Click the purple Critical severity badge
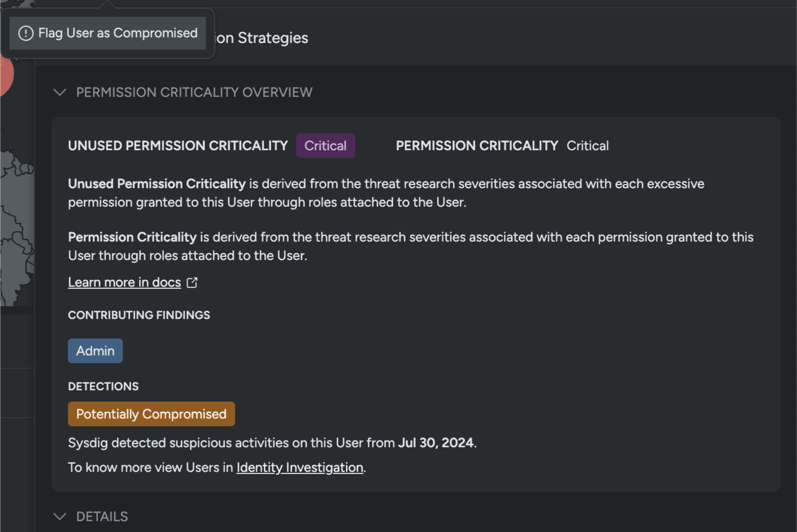This screenshot has height=532, width=797. (x=326, y=146)
